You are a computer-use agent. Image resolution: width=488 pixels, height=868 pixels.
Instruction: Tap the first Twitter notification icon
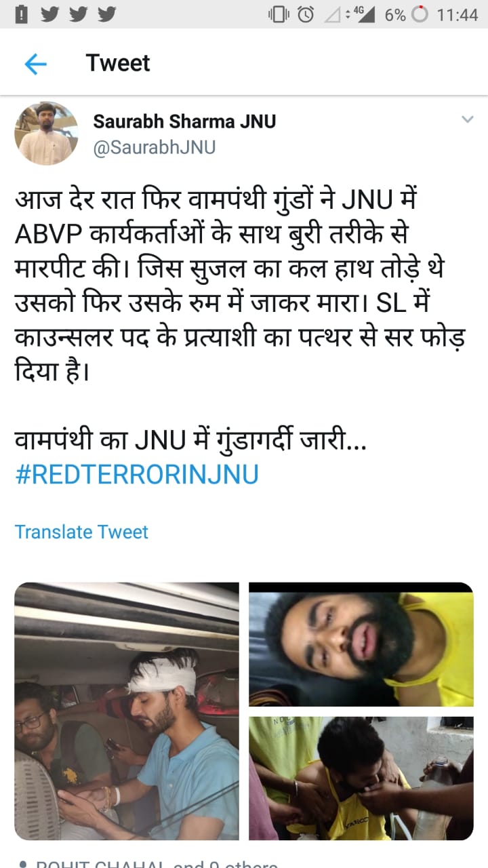click(x=49, y=14)
